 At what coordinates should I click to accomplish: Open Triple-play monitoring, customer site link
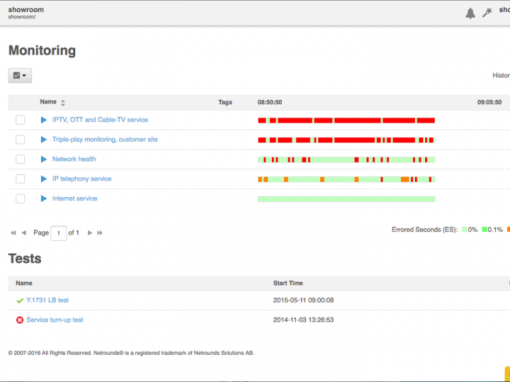[x=105, y=139]
